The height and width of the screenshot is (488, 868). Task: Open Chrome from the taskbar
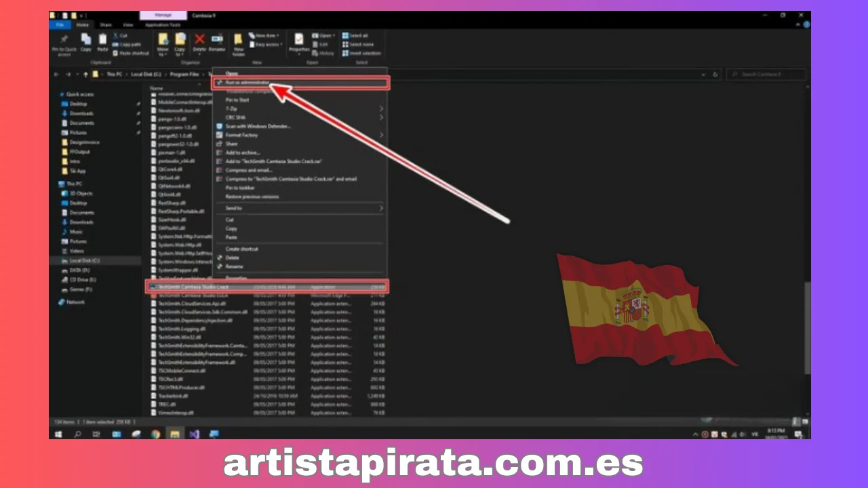pyautogui.click(x=155, y=434)
